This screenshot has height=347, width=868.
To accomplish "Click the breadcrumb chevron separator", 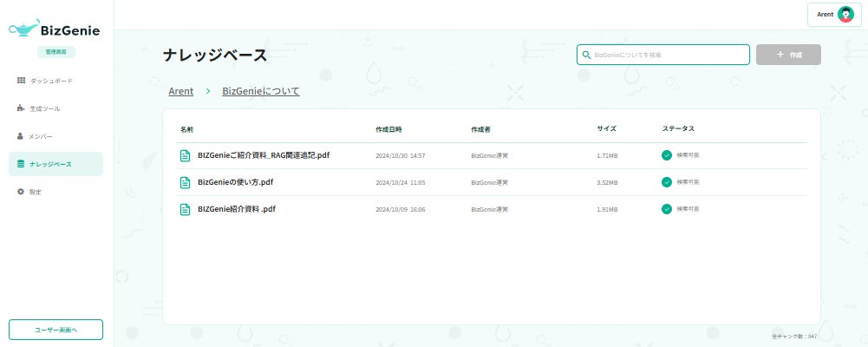I will [208, 91].
